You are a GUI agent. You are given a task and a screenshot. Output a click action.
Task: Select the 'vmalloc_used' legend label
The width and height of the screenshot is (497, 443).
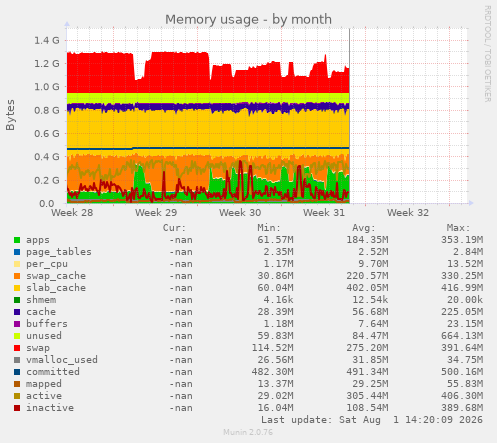click(x=62, y=360)
